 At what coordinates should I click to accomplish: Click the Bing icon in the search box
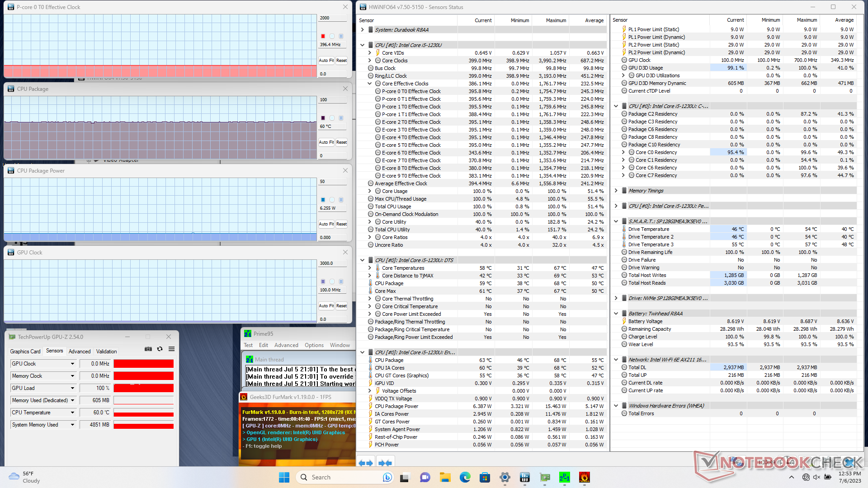coord(387,477)
